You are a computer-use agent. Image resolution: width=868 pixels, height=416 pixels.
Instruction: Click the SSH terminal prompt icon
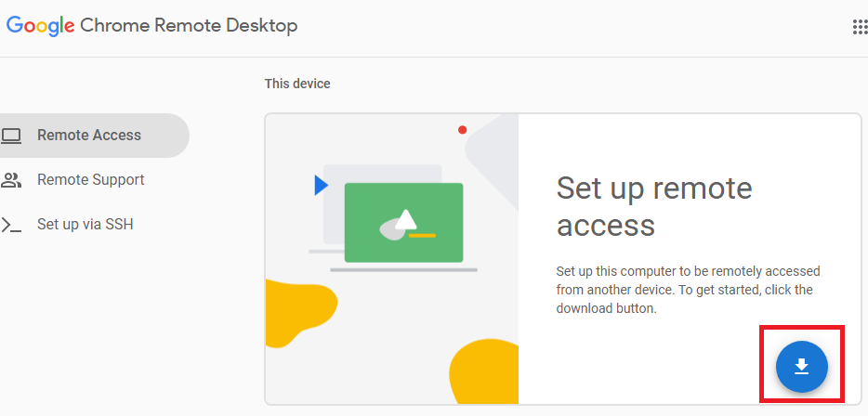click(x=11, y=225)
